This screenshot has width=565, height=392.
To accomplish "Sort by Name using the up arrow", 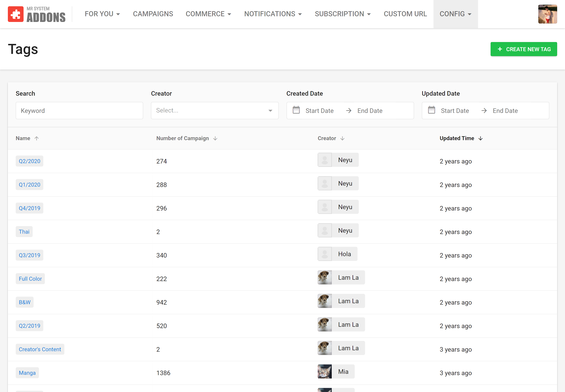I will pos(37,139).
